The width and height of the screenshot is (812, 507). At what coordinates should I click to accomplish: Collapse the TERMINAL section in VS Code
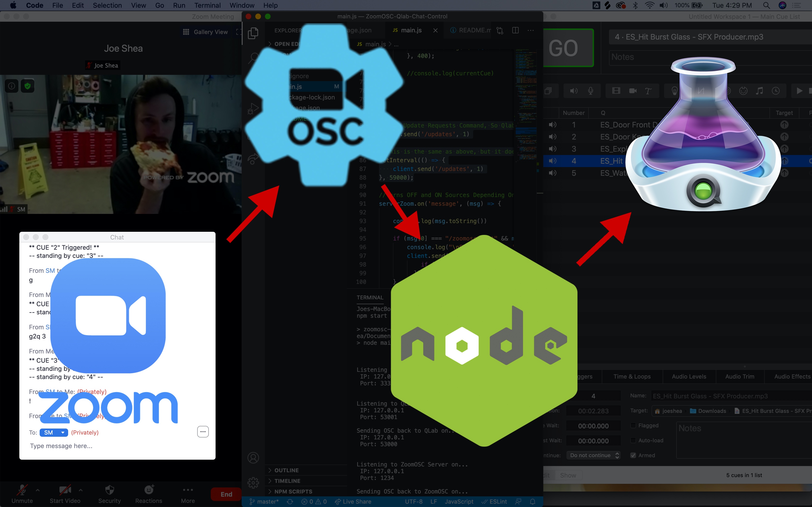click(370, 297)
